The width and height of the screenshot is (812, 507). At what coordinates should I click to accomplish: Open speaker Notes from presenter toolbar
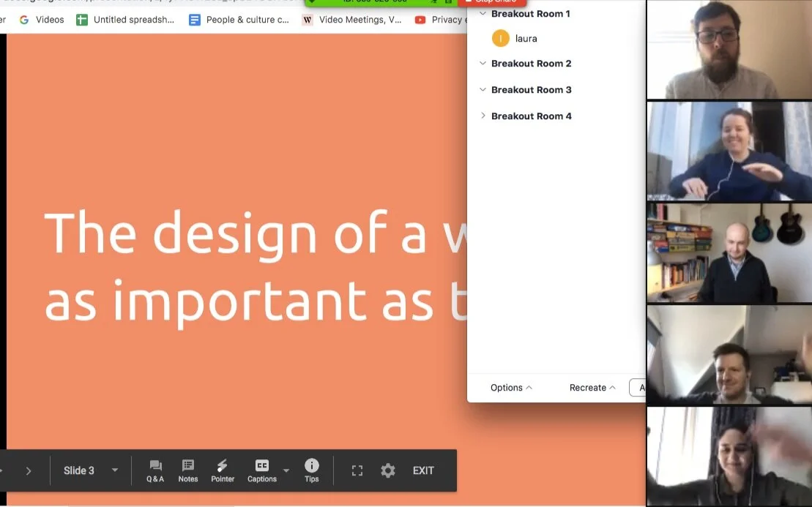click(x=188, y=471)
